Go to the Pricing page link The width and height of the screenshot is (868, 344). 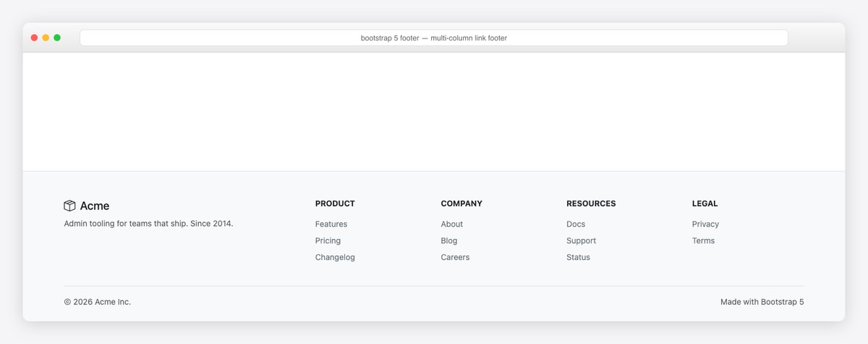point(328,240)
